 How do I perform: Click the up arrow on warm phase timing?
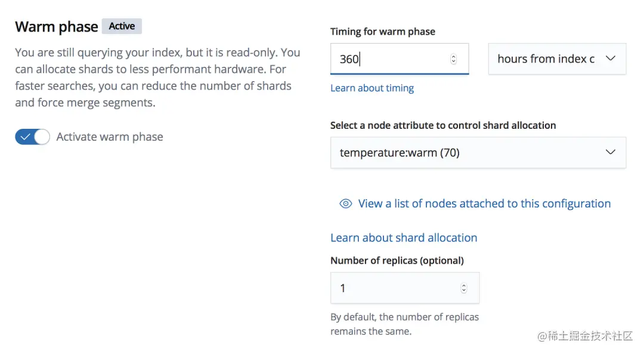point(453,56)
